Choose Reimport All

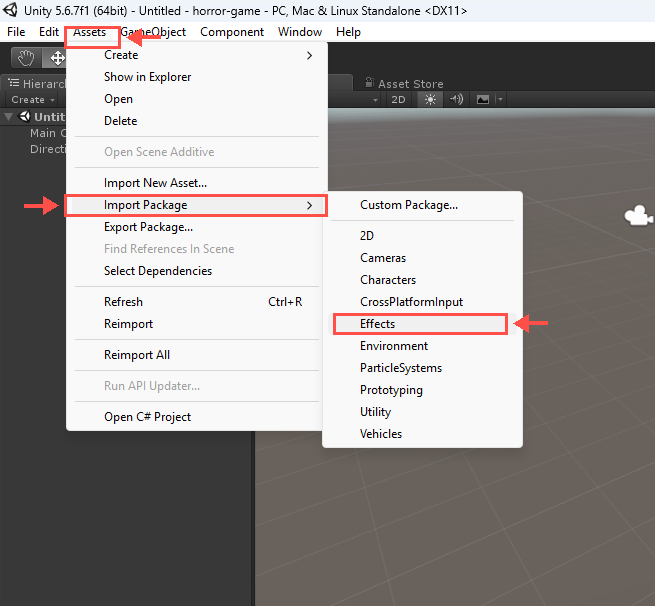click(197, 355)
